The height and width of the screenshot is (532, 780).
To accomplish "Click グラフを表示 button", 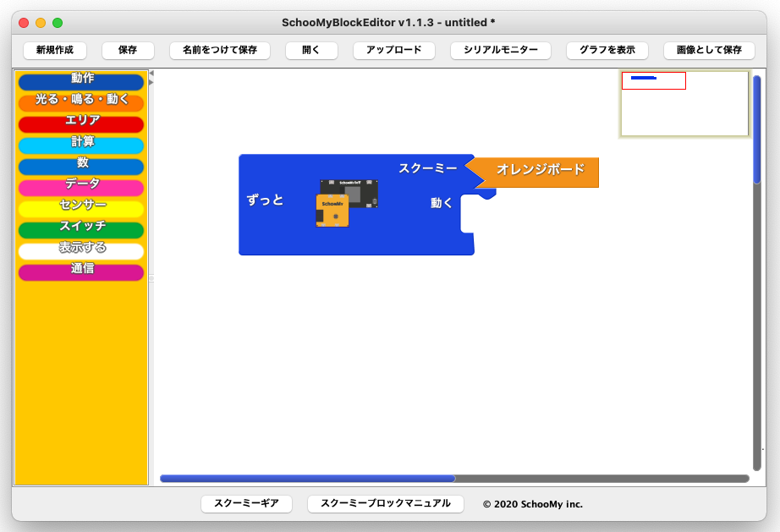I will coord(607,50).
